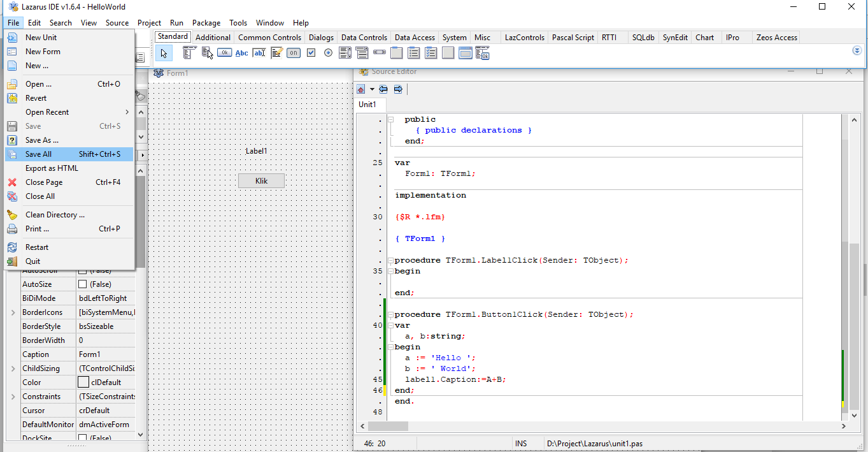Expand the BorderIcons property
868x452 pixels.
[13, 312]
